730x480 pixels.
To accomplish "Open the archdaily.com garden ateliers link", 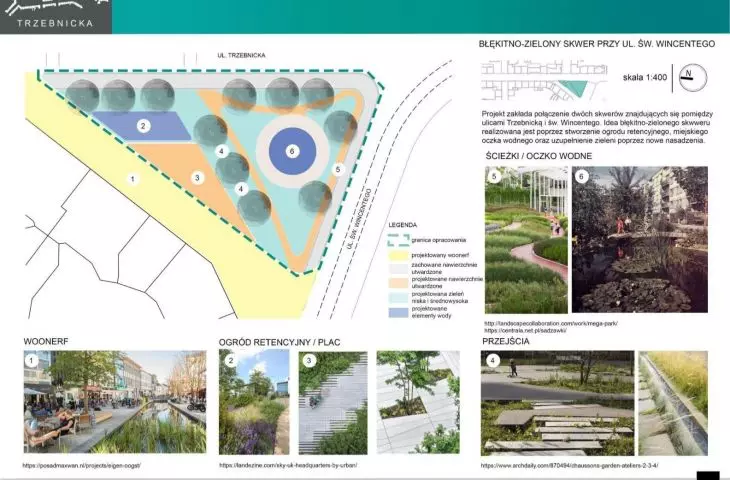I will coord(570,465).
